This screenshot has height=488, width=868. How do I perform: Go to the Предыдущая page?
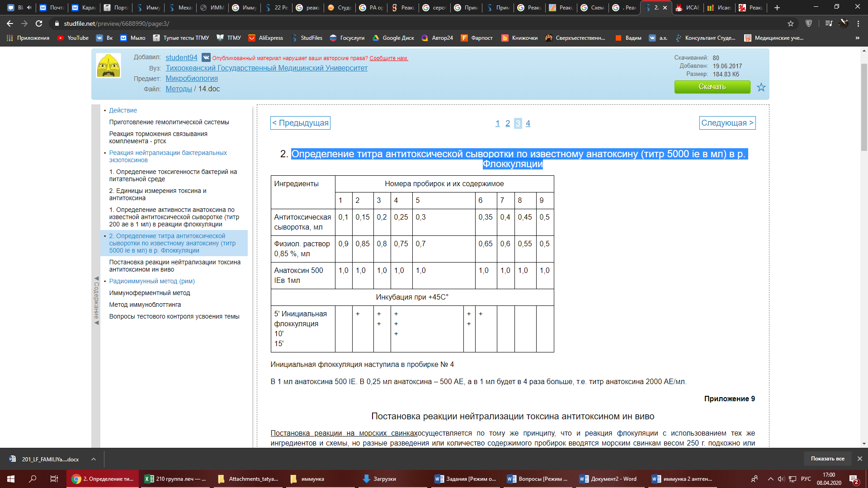(300, 123)
